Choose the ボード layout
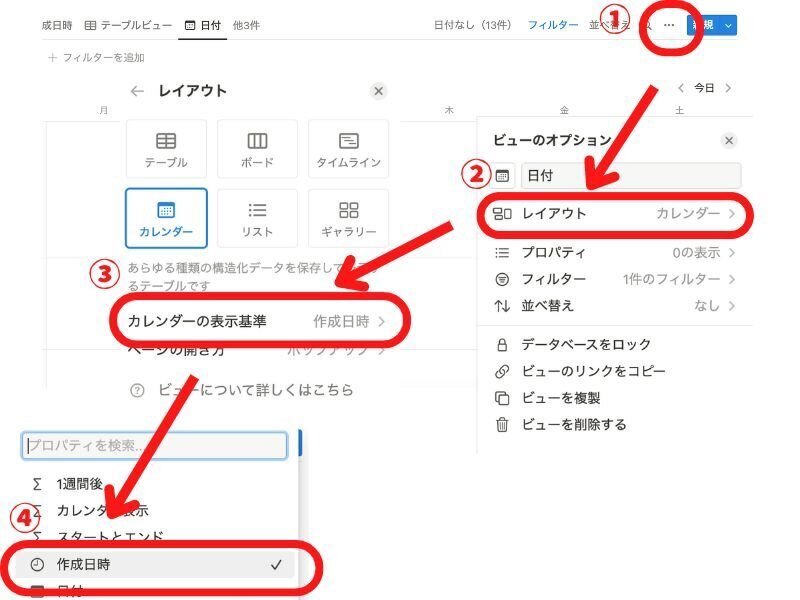The width and height of the screenshot is (800, 600). 257,148
